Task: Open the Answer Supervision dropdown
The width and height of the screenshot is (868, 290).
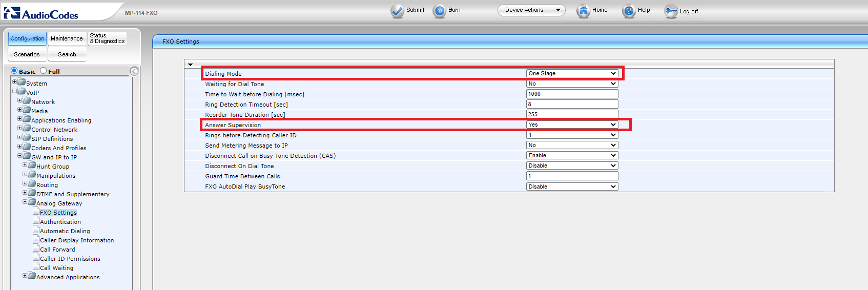Action: 572,125
